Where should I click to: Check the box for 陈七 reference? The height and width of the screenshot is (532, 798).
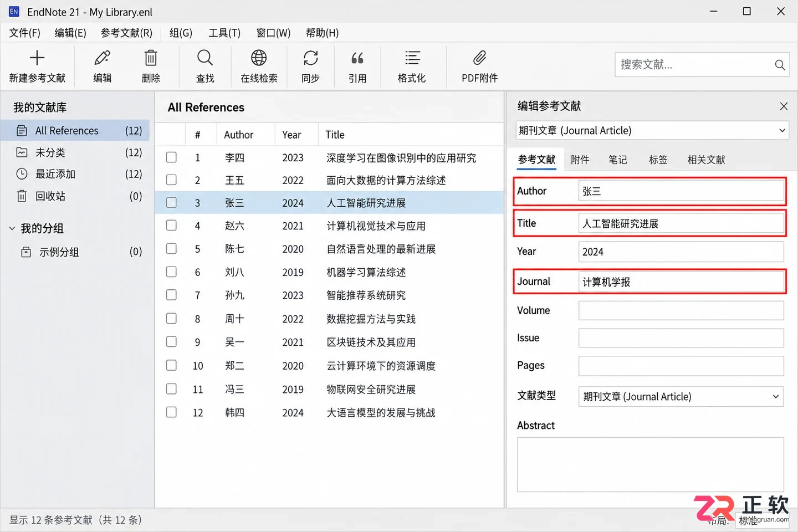(172, 249)
